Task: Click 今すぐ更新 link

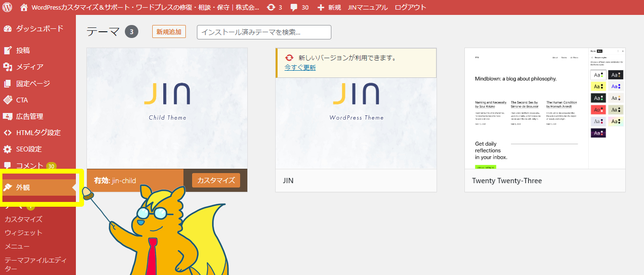Action: 300,67
